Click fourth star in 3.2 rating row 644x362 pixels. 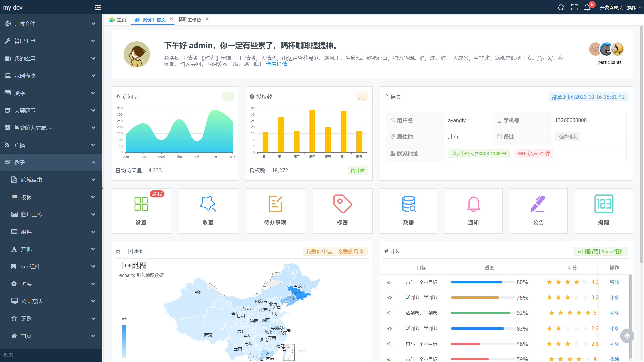[576, 297]
